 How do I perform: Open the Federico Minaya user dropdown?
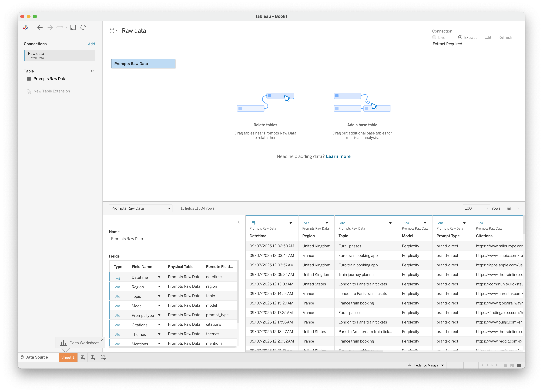pyautogui.click(x=443, y=365)
